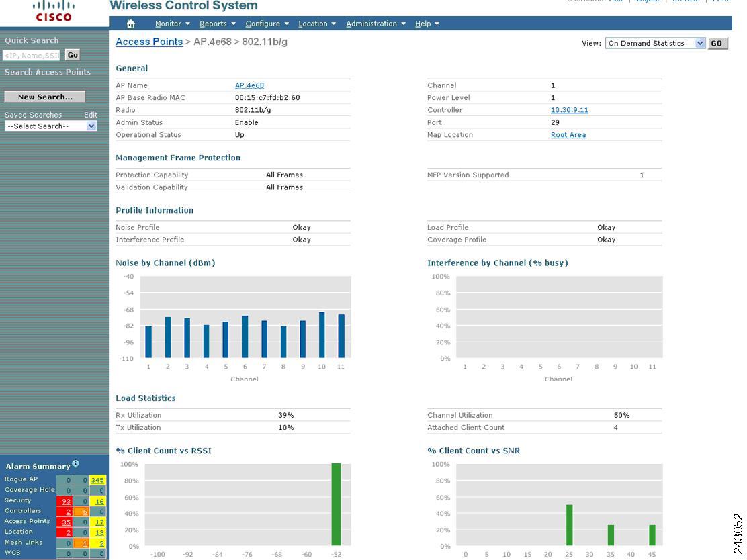Screen dimensions: 747x560
Task: Click the % Client Count vs SNR heading
Action: pos(474,451)
